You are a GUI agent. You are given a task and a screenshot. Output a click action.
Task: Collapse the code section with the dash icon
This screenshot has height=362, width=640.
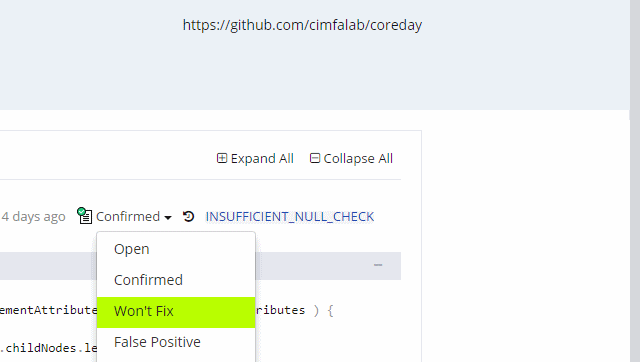(378, 265)
